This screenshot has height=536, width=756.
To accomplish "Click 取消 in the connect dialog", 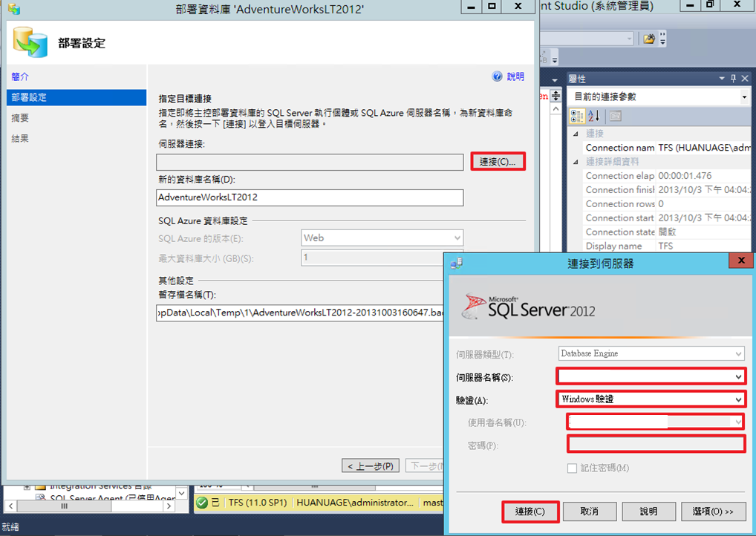I will 590,512.
